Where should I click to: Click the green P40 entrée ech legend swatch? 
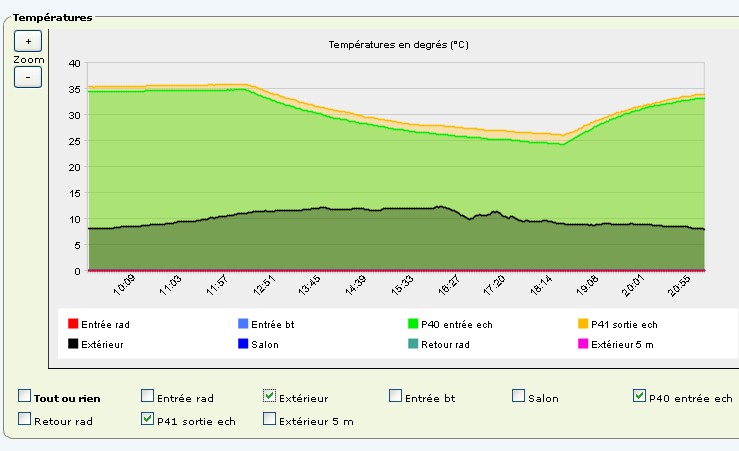412,324
